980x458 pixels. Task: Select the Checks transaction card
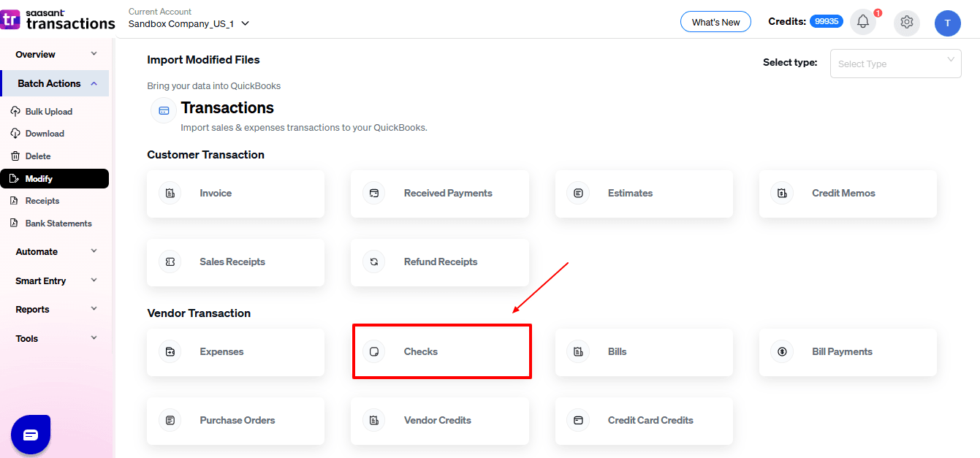point(441,351)
